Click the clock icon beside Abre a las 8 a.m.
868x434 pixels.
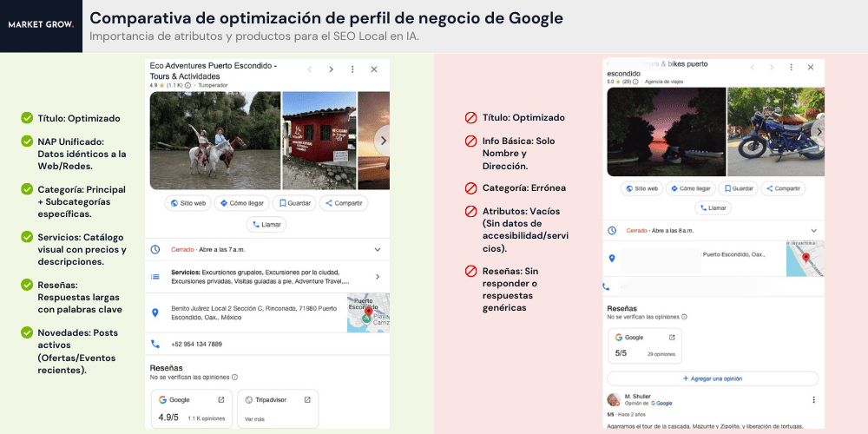[612, 230]
